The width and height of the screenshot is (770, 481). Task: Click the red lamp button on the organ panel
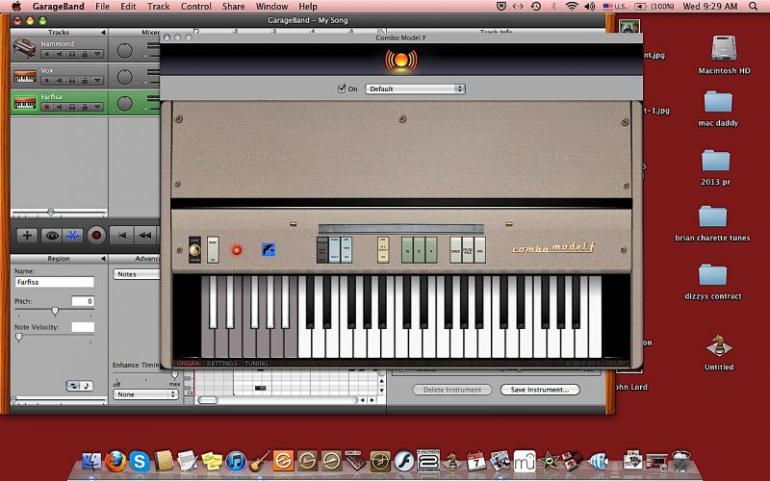(237, 250)
